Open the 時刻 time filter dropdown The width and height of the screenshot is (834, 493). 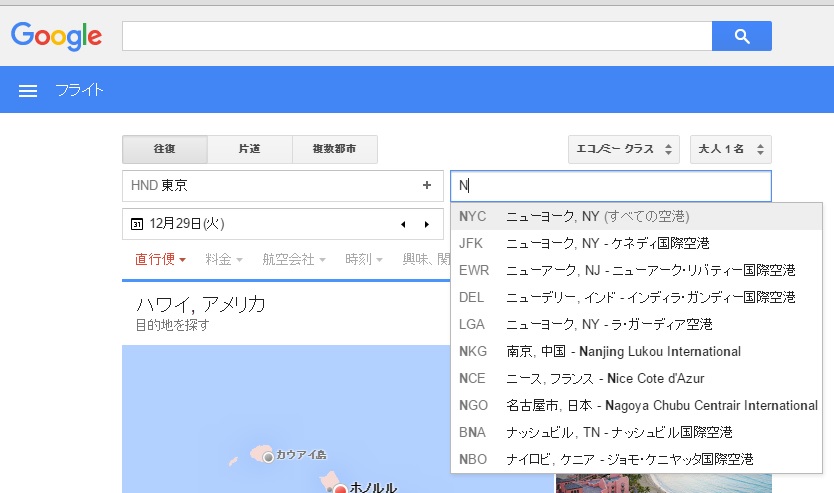click(x=364, y=259)
